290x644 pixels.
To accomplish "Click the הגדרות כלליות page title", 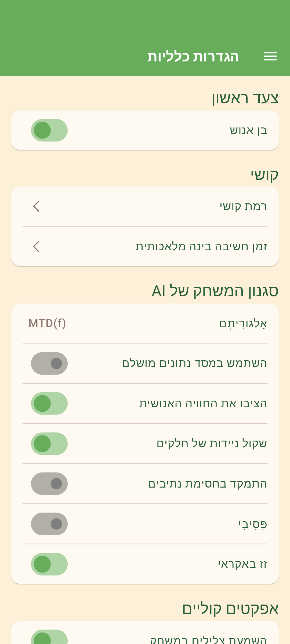I will pos(193,57).
